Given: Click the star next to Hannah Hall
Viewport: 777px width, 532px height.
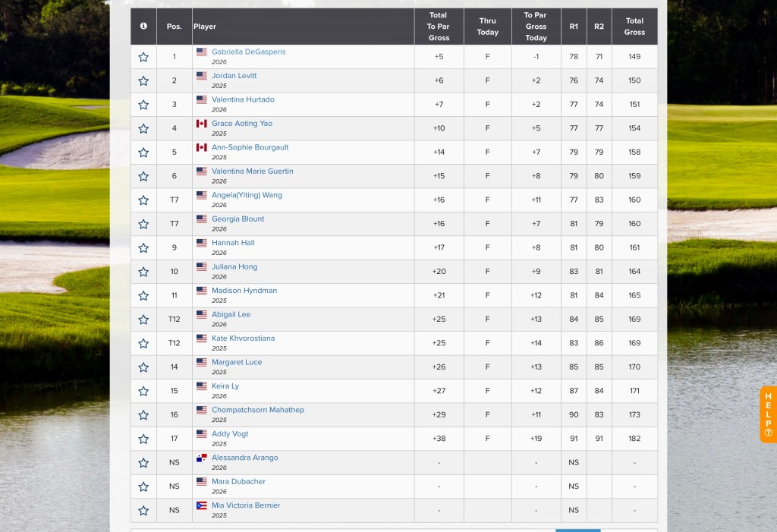Looking at the screenshot, I should 143,248.
